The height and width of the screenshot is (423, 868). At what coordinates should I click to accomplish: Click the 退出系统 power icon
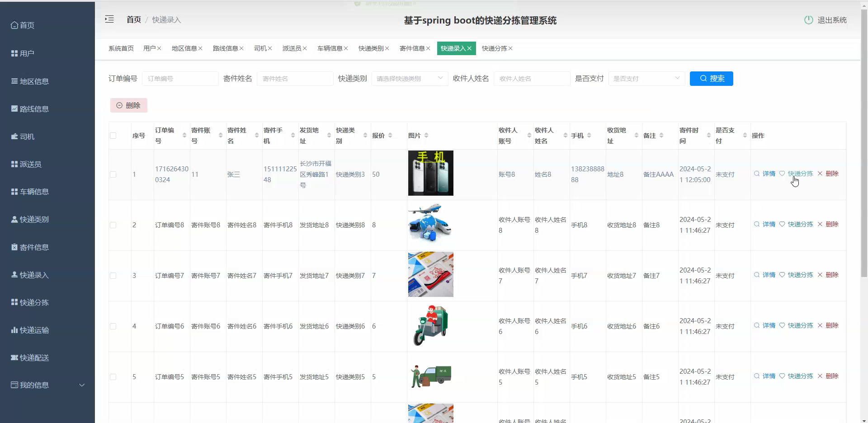pos(808,19)
